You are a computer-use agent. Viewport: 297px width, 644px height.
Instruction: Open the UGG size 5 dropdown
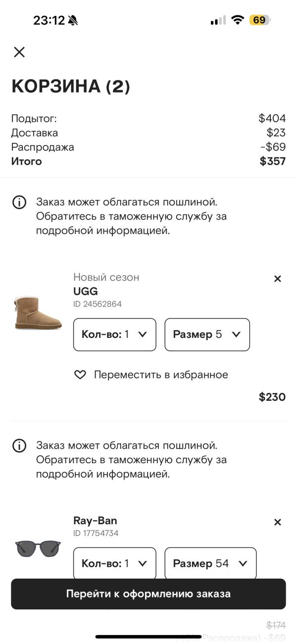click(207, 335)
